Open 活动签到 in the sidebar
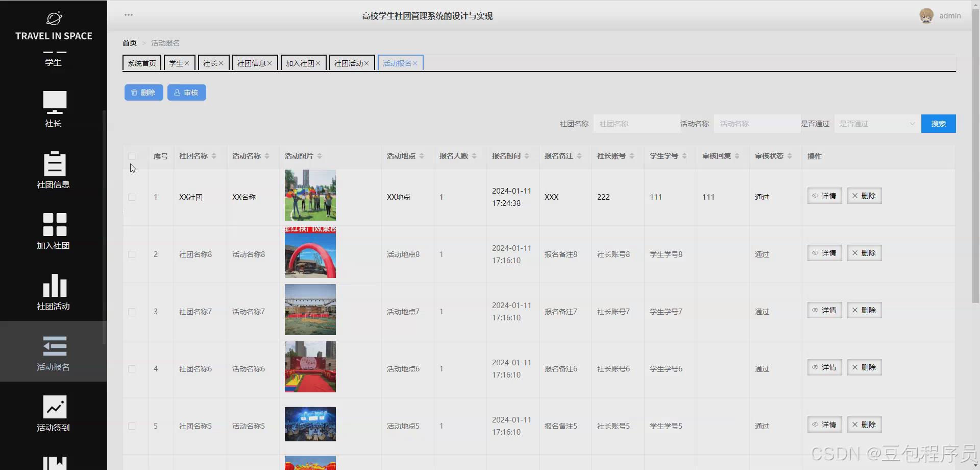The image size is (980, 470). [53, 414]
